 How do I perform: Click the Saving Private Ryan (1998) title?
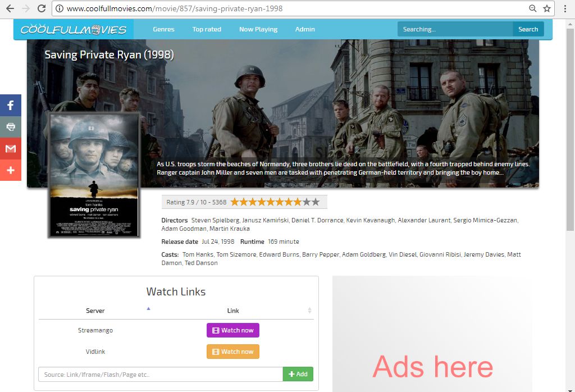[x=109, y=54]
